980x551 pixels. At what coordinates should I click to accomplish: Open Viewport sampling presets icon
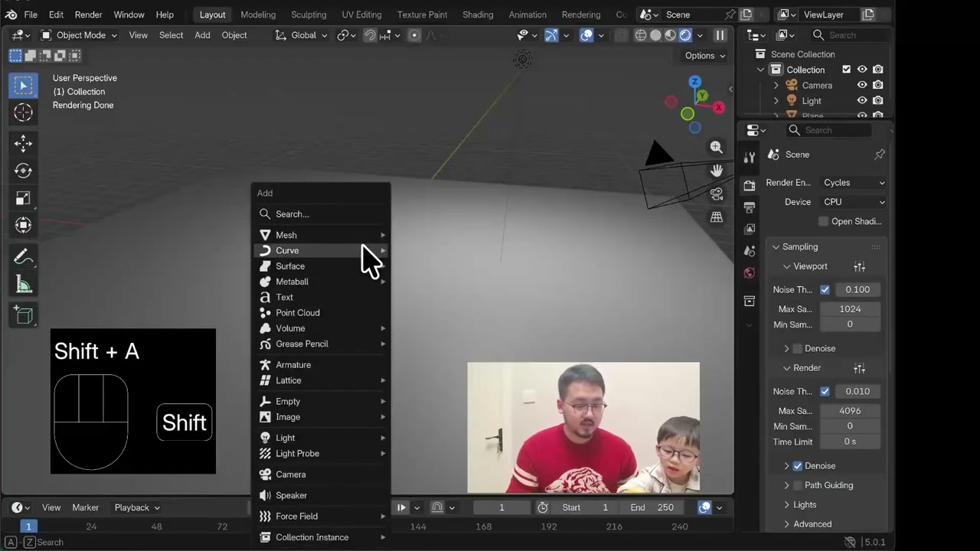860,266
